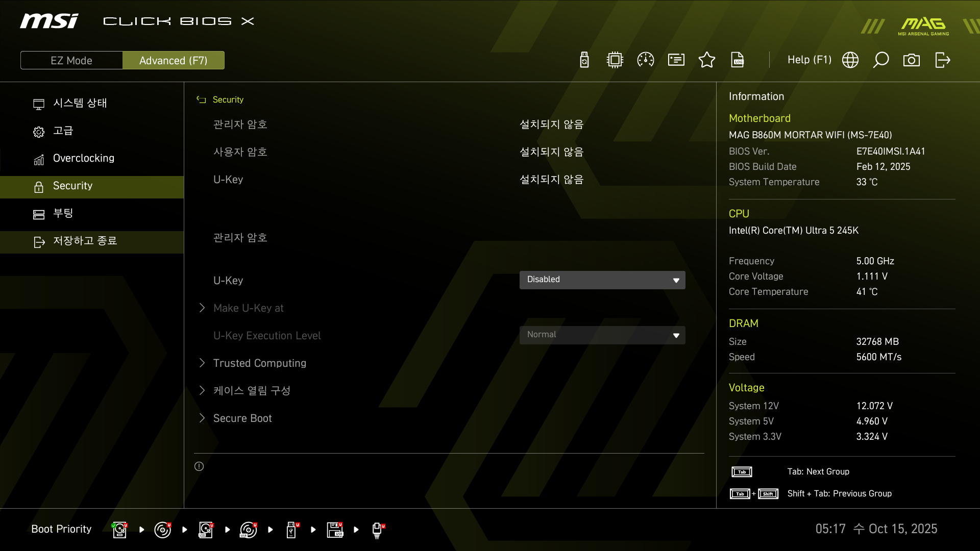Image resolution: width=980 pixels, height=551 pixels.
Task: Switch to EZ Mode
Action: (71, 60)
